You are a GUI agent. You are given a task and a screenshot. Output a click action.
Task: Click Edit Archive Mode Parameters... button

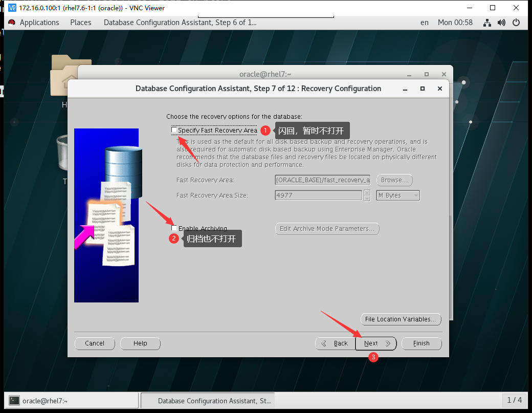pyautogui.click(x=327, y=228)
